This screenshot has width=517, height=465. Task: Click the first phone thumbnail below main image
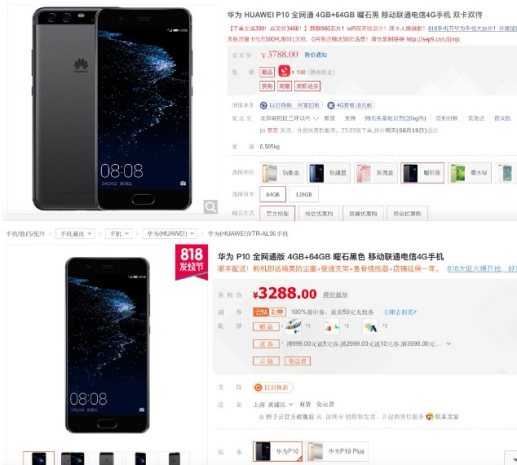pyautogui.click(x=39, y=458)
